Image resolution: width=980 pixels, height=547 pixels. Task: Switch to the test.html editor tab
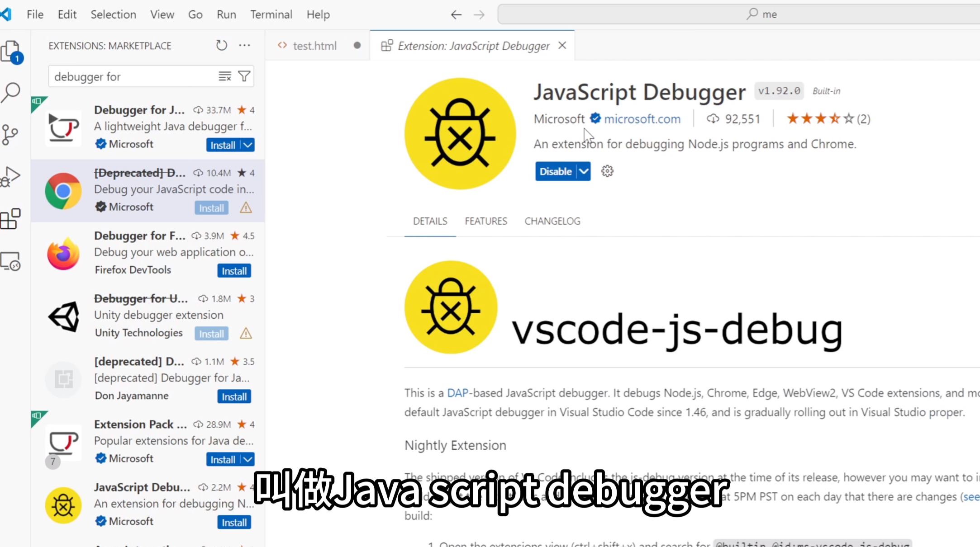314,46
